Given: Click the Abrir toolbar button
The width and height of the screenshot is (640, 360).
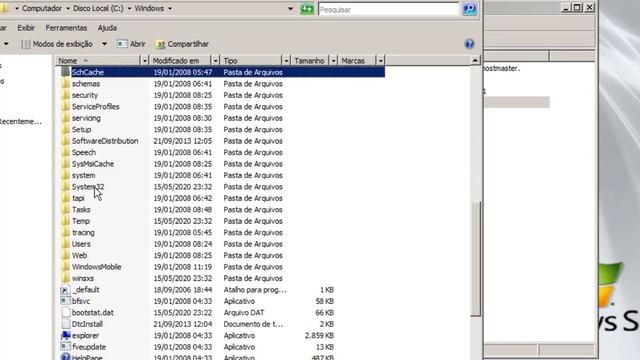Looking at the screenshot, I should [x=131, y=44].
